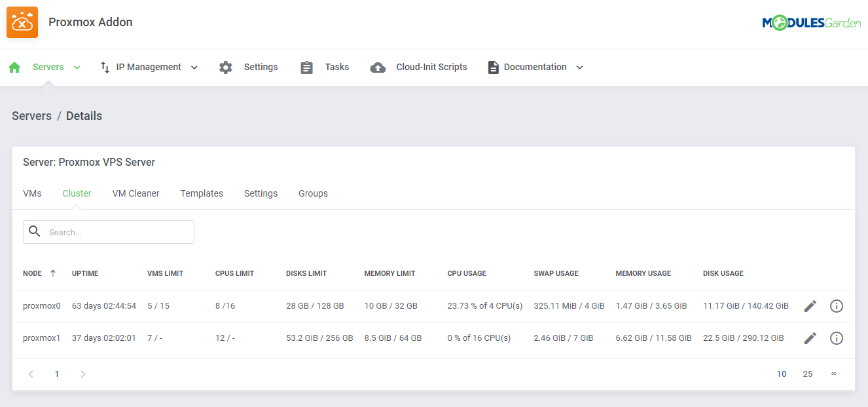Sort by DISK USAGE column header

click(723, 273)
